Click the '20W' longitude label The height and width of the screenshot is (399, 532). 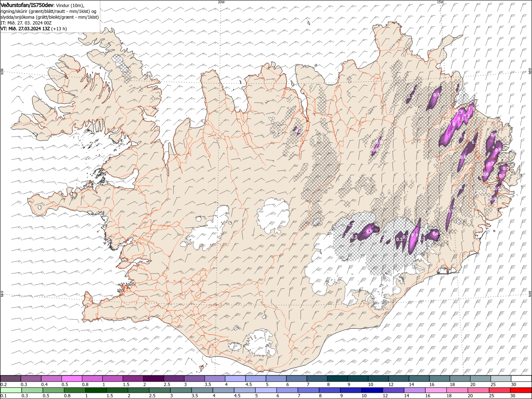(221, 2)
